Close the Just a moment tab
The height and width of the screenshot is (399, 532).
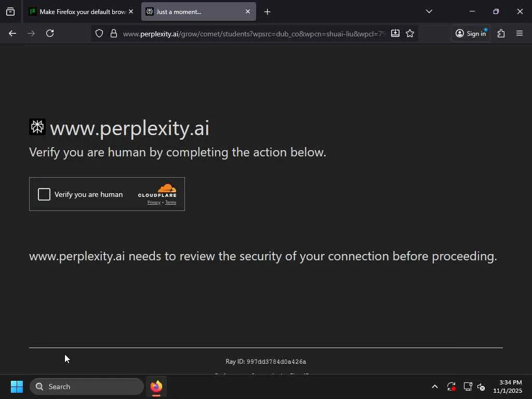click(x=248, y=11)
